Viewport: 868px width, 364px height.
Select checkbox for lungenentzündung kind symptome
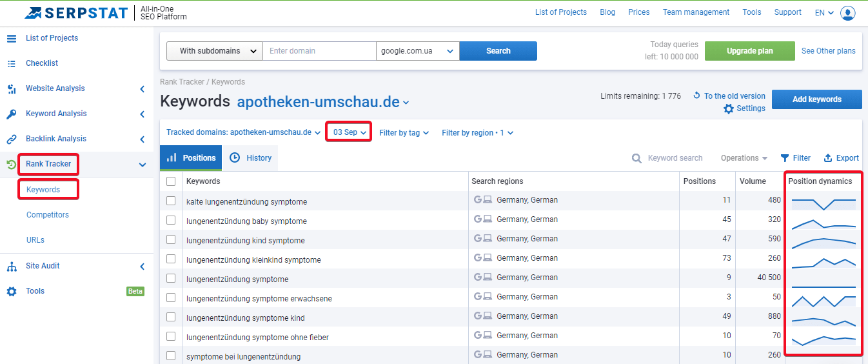tap(171, 239)
